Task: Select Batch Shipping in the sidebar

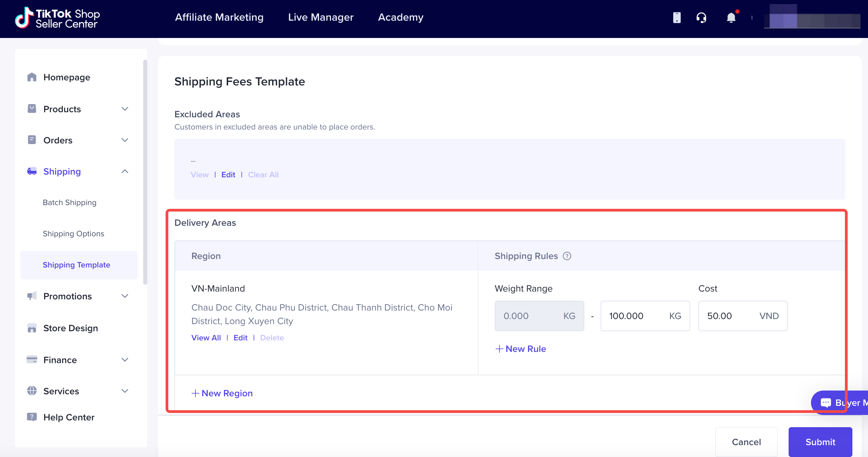Action: tap(70, 202)
